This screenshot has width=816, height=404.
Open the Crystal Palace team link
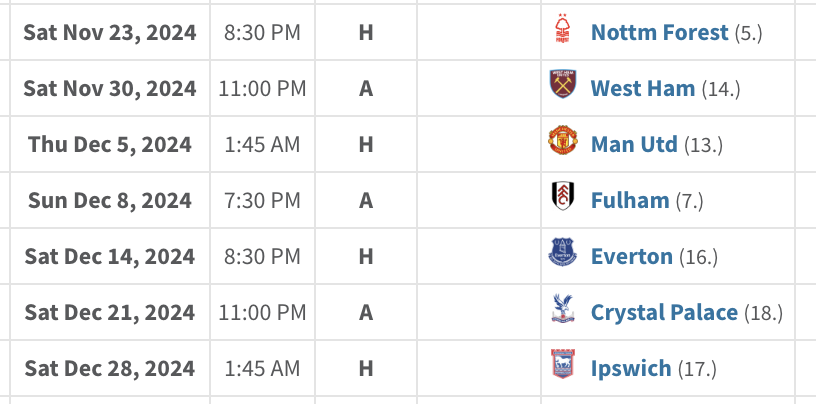(664, 312)
